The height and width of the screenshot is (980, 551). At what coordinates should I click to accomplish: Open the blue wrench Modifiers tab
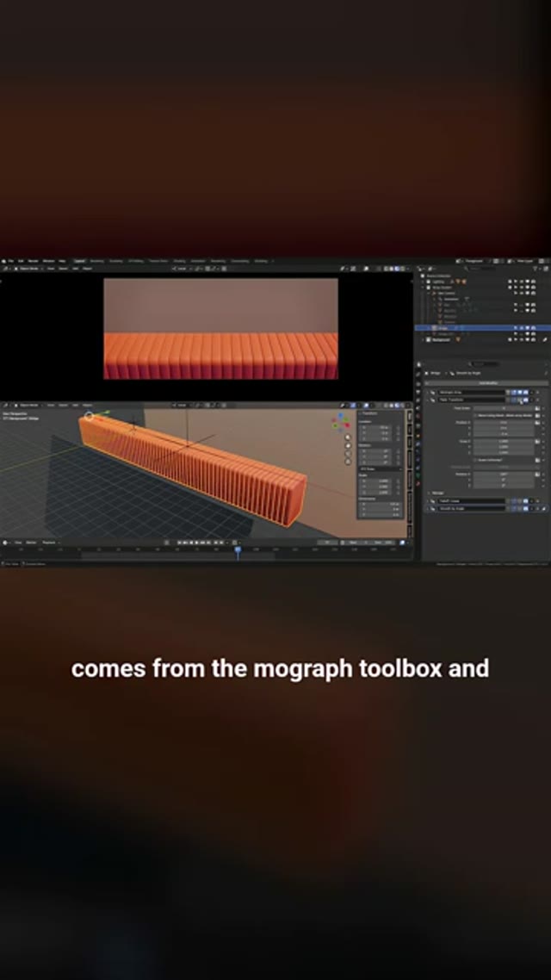click(418, 443)
